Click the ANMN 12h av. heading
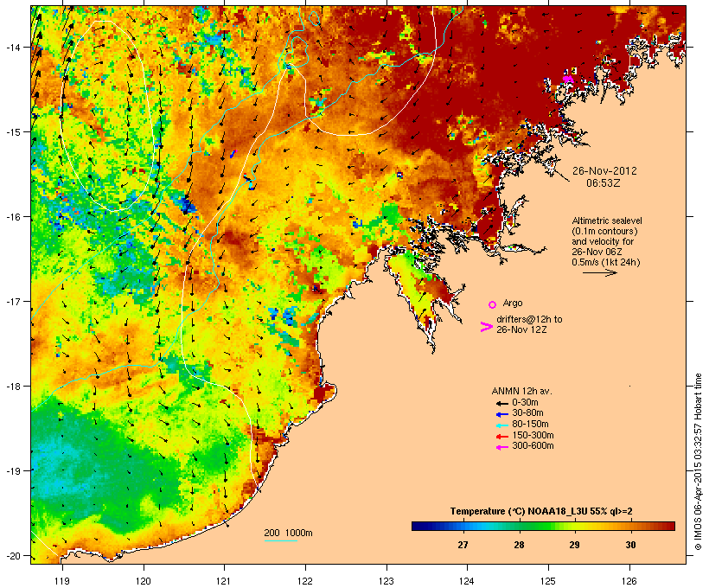The width and height of the screenshot is (709, 588). point(521,391)
